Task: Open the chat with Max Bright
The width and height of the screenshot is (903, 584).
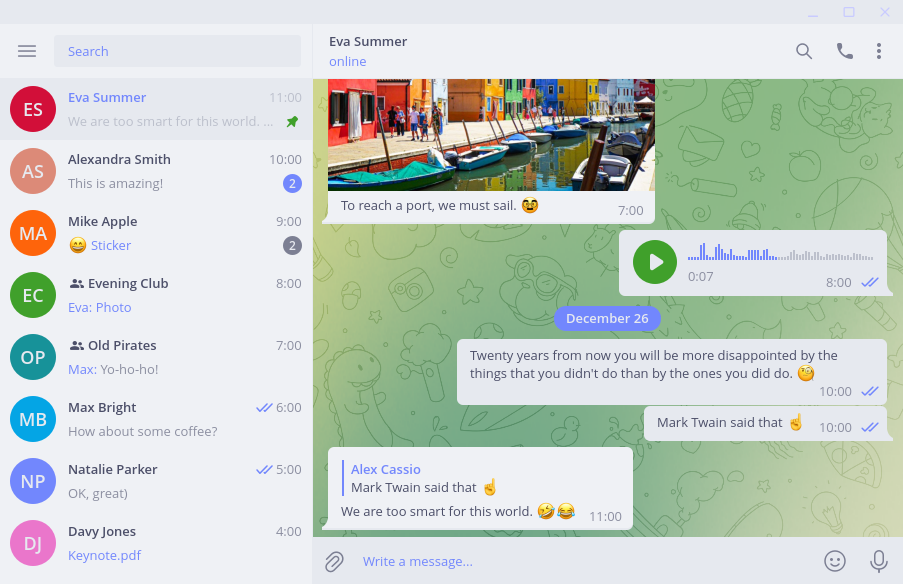Action: 156,419
